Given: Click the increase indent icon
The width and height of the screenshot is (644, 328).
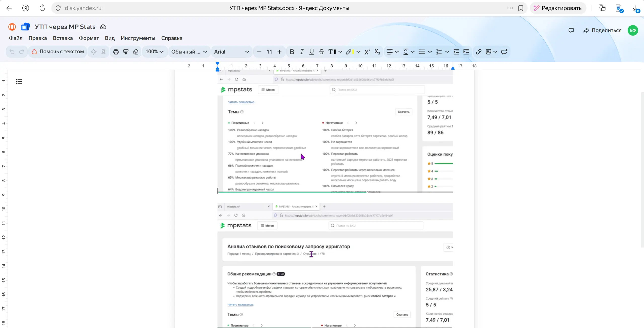Looking at the screenshot, I should (466, 52).
